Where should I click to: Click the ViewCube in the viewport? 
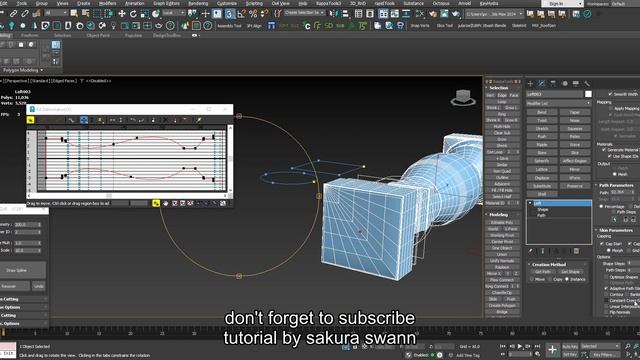click(x=463, y=98)
